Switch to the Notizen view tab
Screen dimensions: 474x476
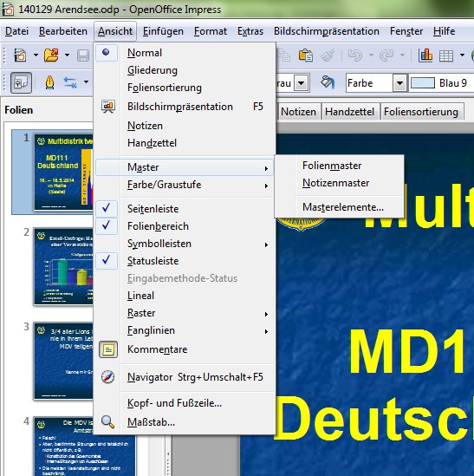click(298, 112)
